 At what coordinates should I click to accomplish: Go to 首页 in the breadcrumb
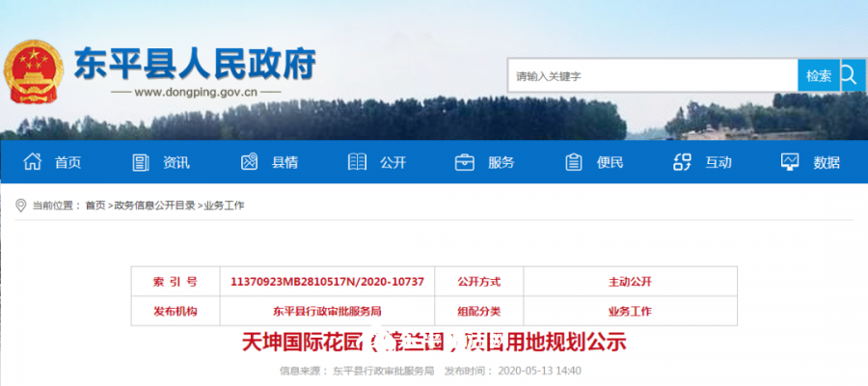click(x=95, y=206)
